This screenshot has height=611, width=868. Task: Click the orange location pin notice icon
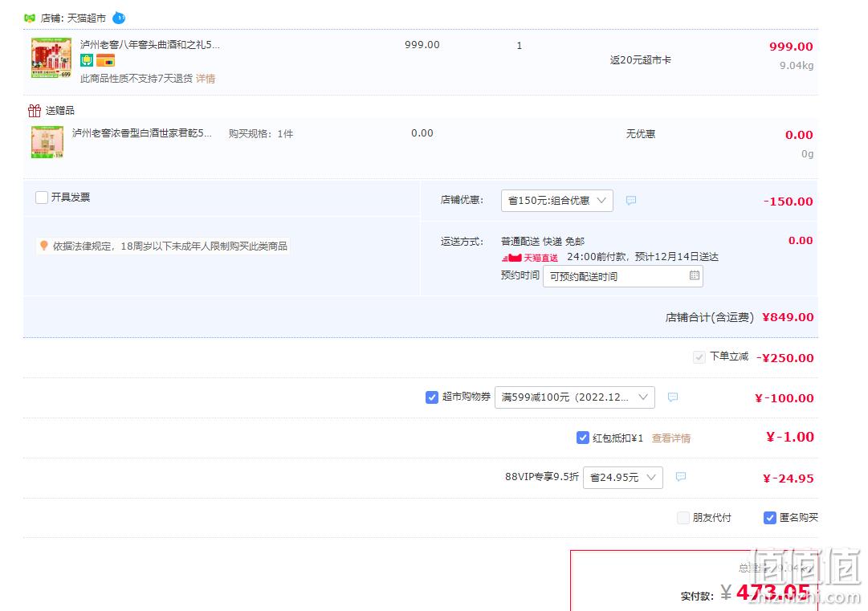click(43, 245)
